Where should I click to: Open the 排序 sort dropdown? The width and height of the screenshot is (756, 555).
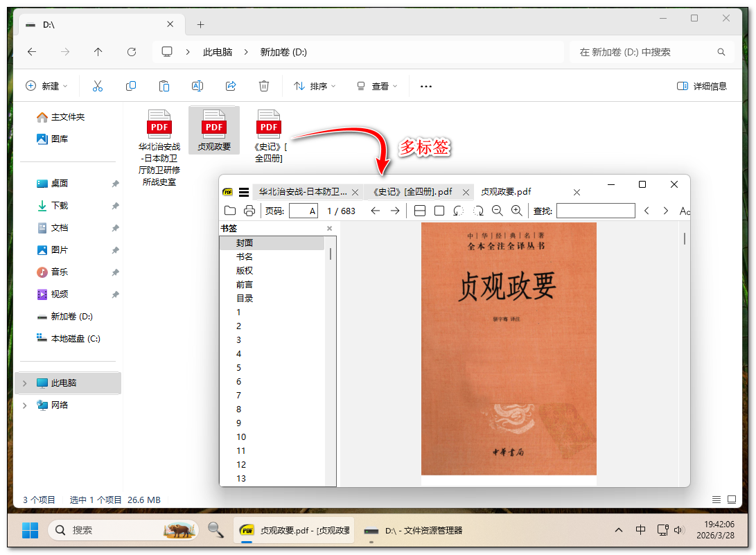coord(315,86)
